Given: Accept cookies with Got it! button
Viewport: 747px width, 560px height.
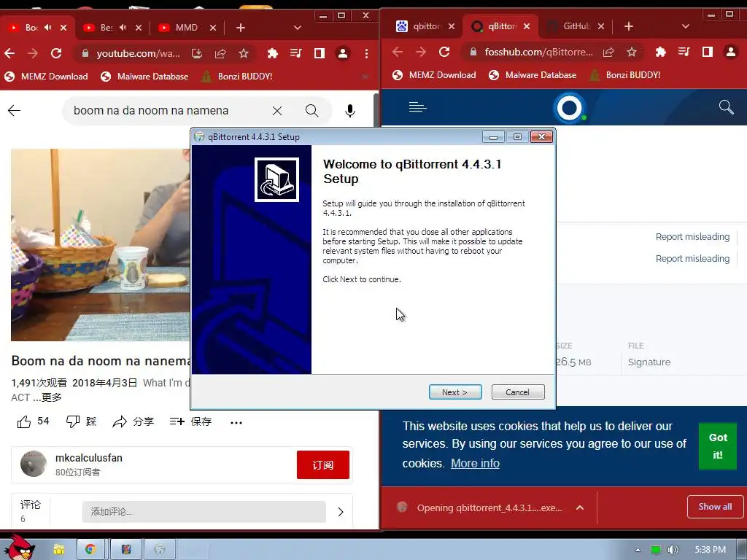Looking at the screenshot, I should click(718, 446).
